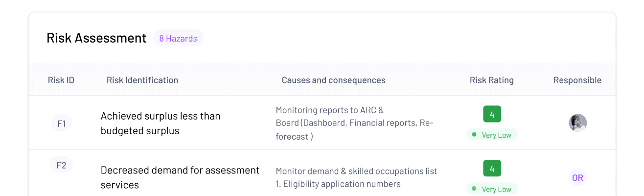The width and height of the screenshot is (644, 196).
Task: Open the 'Decreased demand for assessment services' risk
Action: (180, 177)
